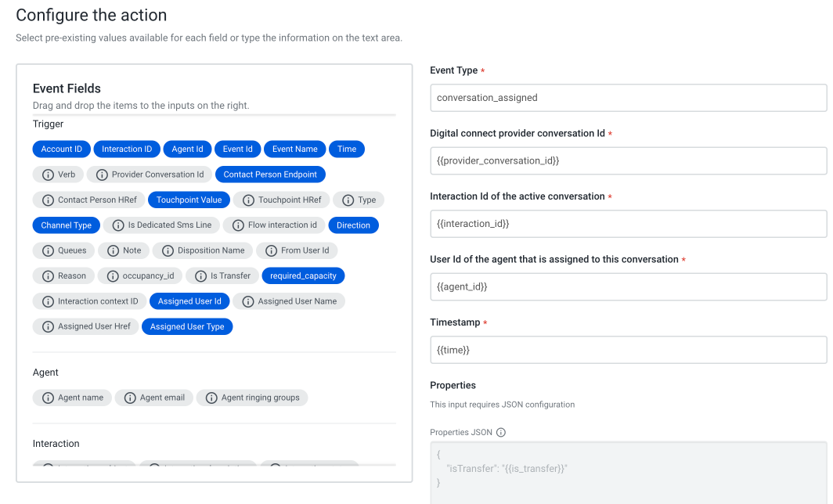The width and height of the screenshot is (833, 504).
Task: Click the info icon on Agent email chip
Action: pyautogui.click(x=130, y=398)
